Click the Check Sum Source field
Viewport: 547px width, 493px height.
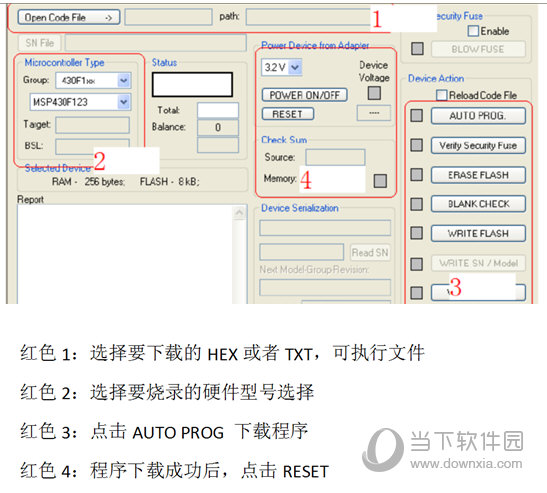click(335, 157)
